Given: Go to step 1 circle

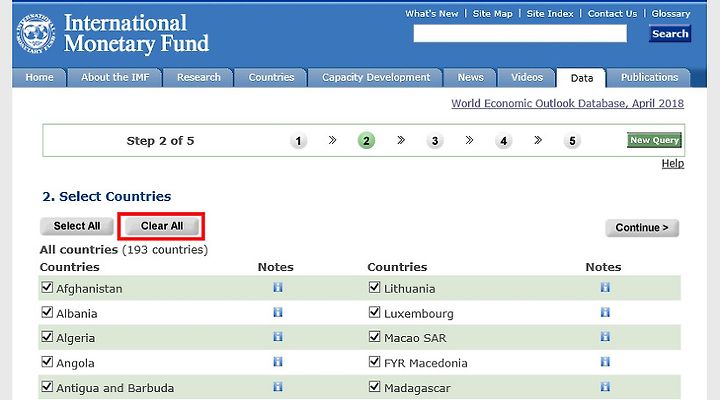Looking at the screenshot, I should (298, 141).
